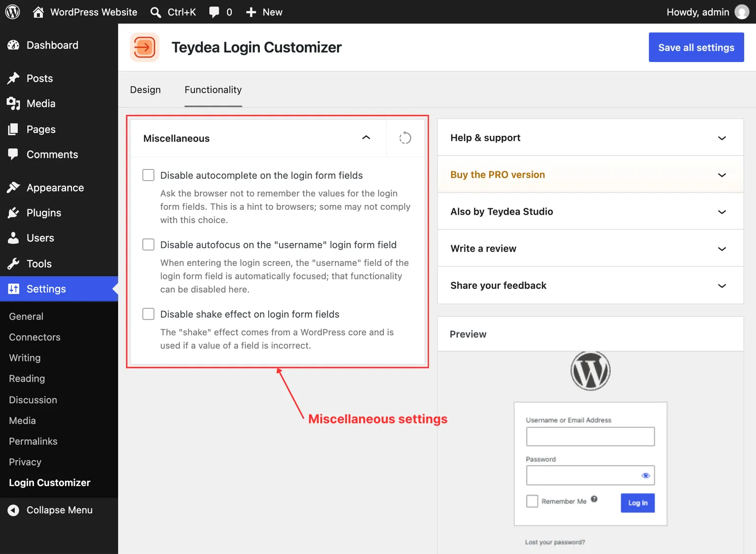The width and height of the screenshot is (756, 554).
Task: Click the Media sidebar icon
Action: point(13,103)
